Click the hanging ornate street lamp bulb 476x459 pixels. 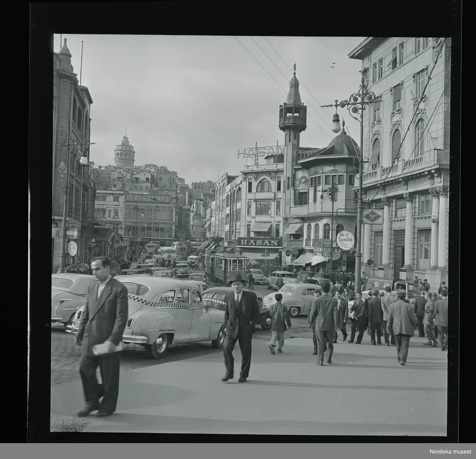pyautogui.click(x=336, y=125)
